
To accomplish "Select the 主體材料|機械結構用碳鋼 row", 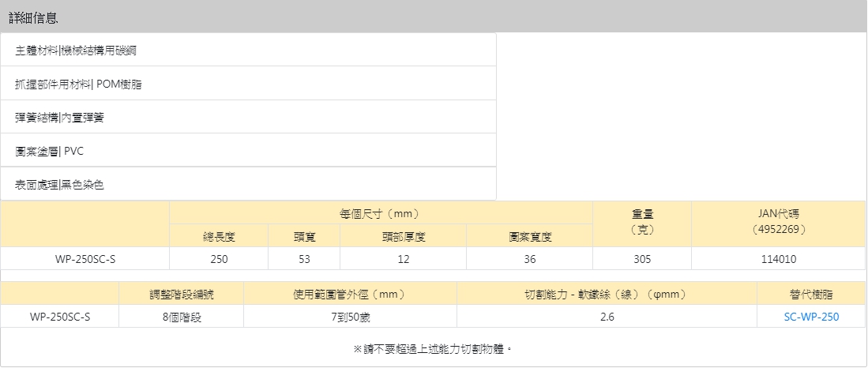I will coord(248,51).
